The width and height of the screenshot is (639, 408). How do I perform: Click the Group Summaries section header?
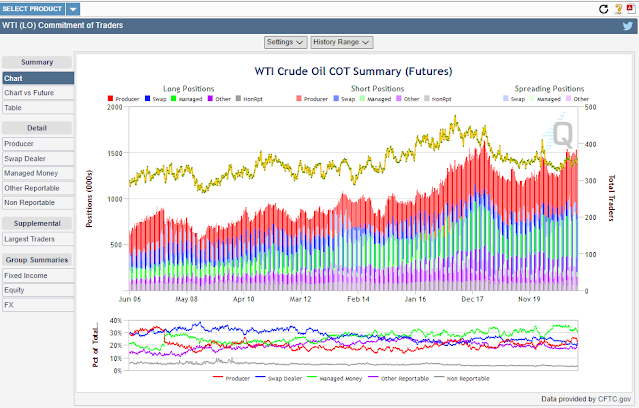37,260
